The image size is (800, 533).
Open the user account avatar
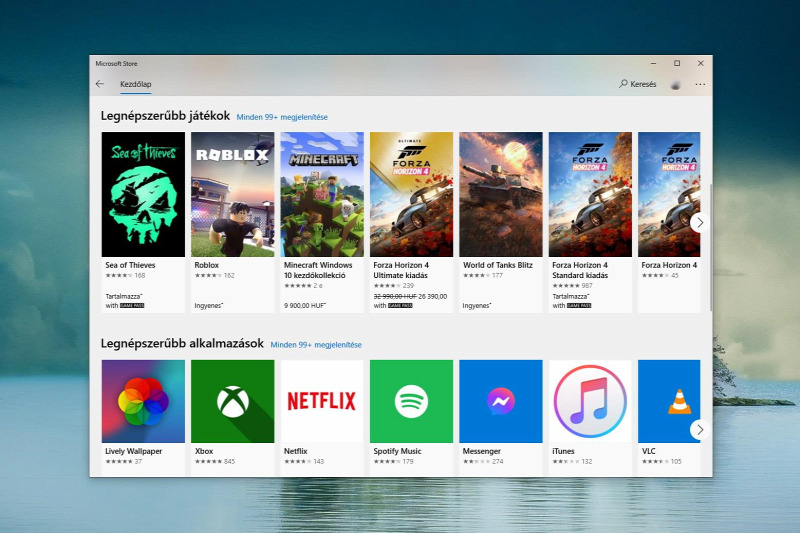676,85
